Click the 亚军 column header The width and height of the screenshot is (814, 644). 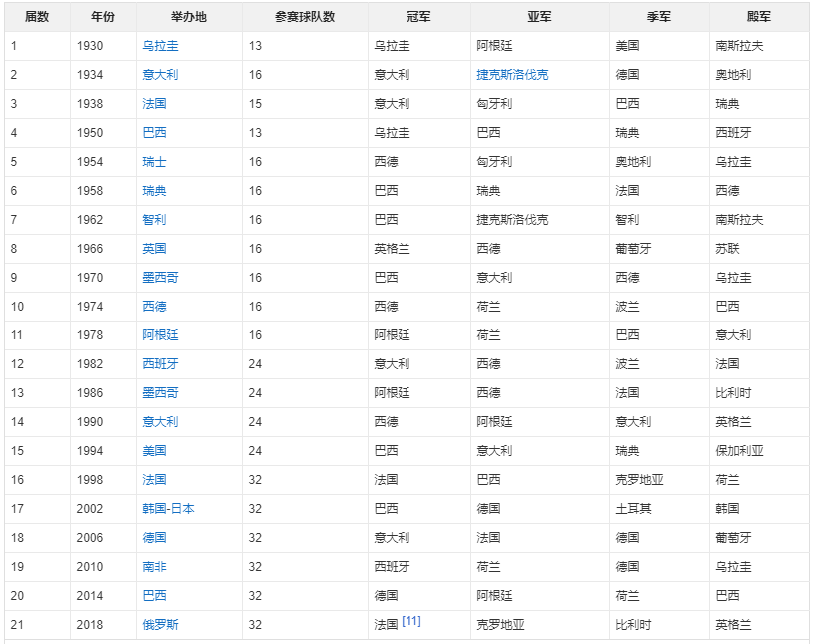tap(540, 17)
